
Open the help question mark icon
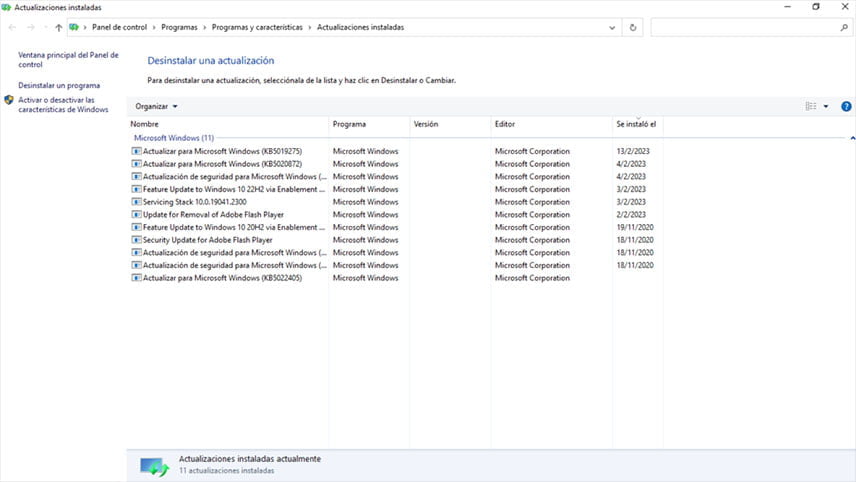(x=846, y=106)
